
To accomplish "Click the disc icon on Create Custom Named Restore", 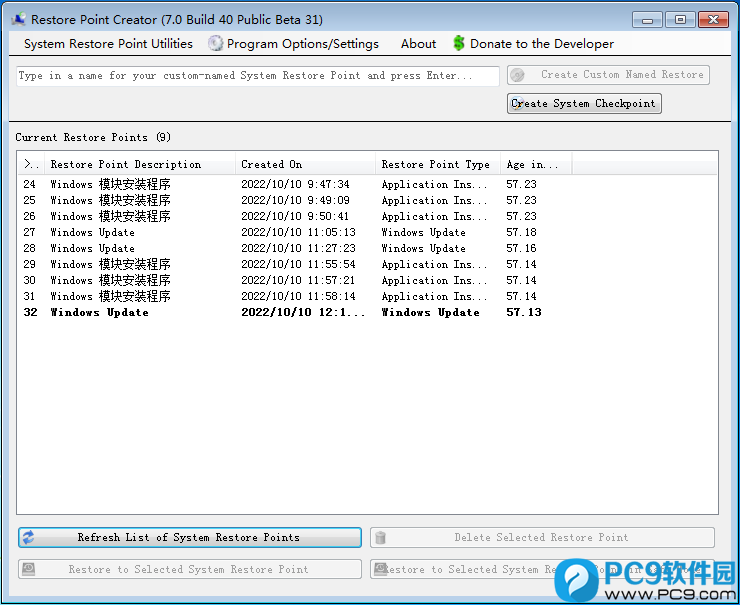I will [x=518, y=75].
